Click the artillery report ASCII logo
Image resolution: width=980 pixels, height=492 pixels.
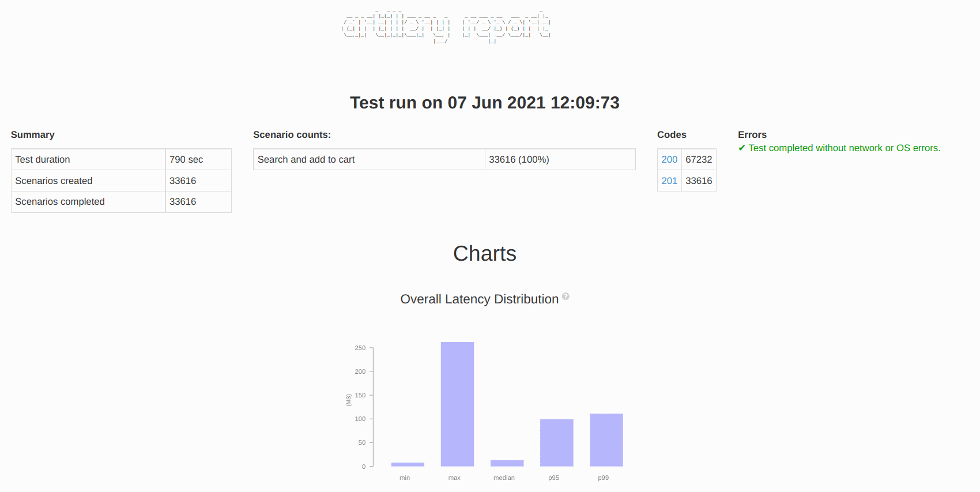[446, 27]
